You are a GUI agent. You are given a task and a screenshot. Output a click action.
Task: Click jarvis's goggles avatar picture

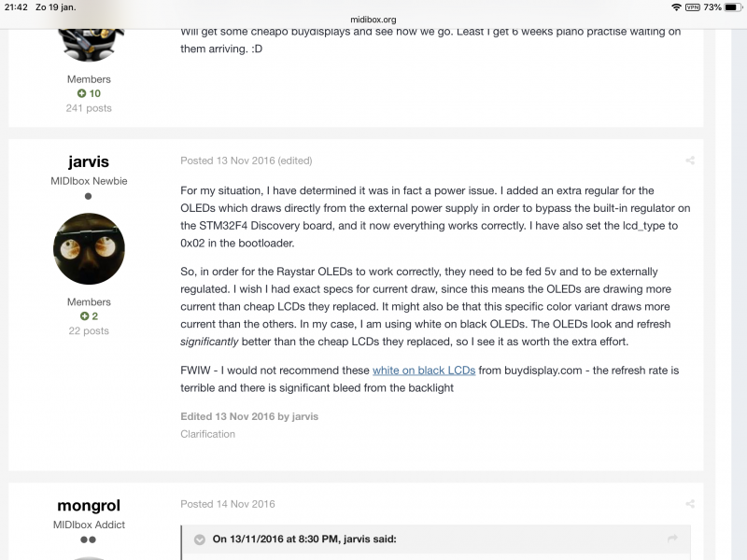(89, 248)
